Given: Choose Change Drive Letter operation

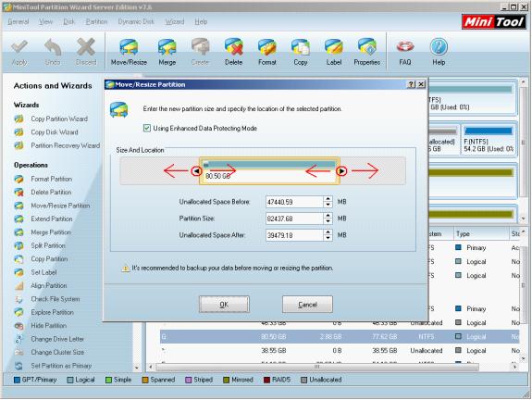Looking at the screenshot, I should point(57,339).
